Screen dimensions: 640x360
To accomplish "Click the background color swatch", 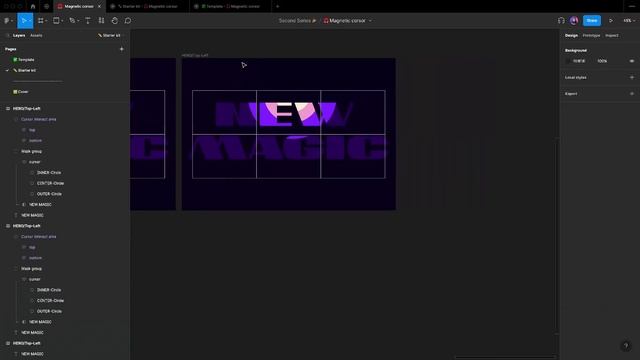I will (x=568, y=61).
